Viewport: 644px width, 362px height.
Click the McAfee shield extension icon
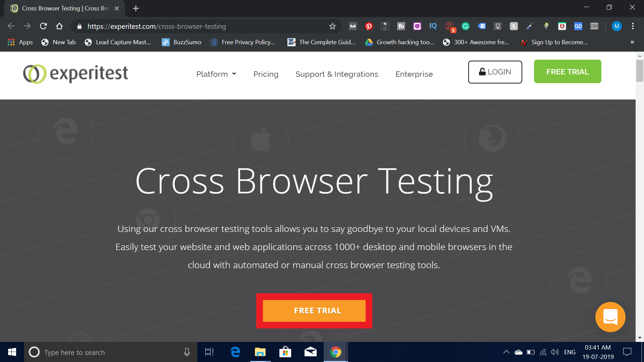(562, 26)
